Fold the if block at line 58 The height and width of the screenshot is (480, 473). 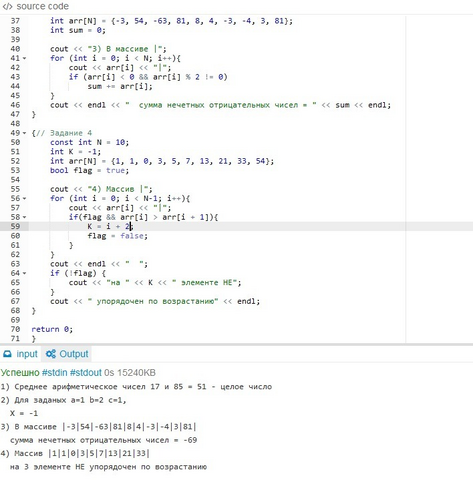[x=24, y=217]
